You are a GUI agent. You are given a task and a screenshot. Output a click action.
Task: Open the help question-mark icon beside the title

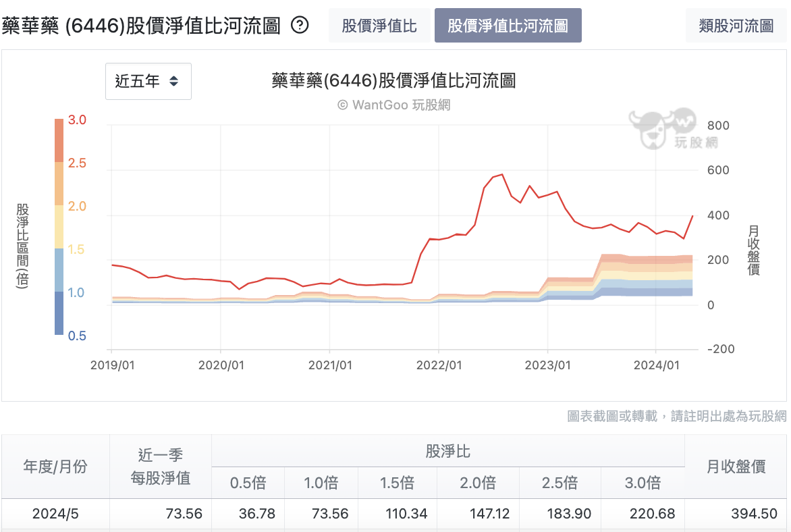click(300, 25)
